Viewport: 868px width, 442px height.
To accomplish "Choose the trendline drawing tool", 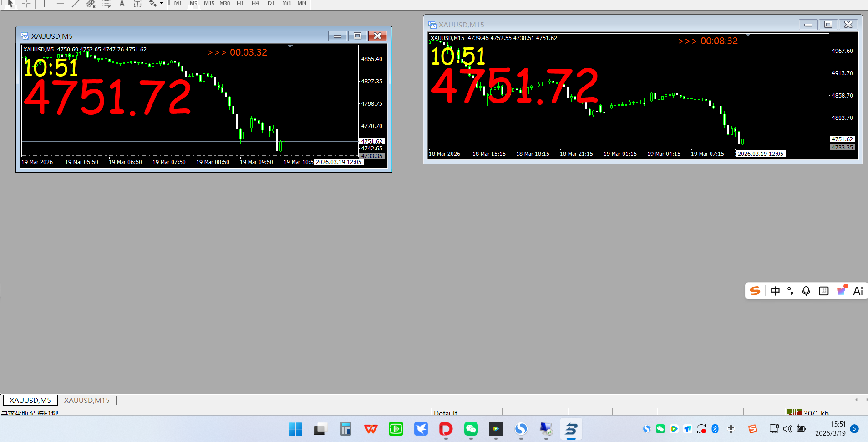I will click(76, 4).
